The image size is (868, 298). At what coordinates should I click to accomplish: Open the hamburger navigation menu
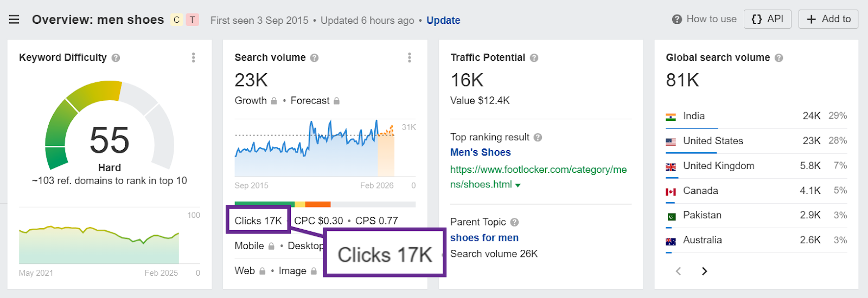(x=14, y=20)
